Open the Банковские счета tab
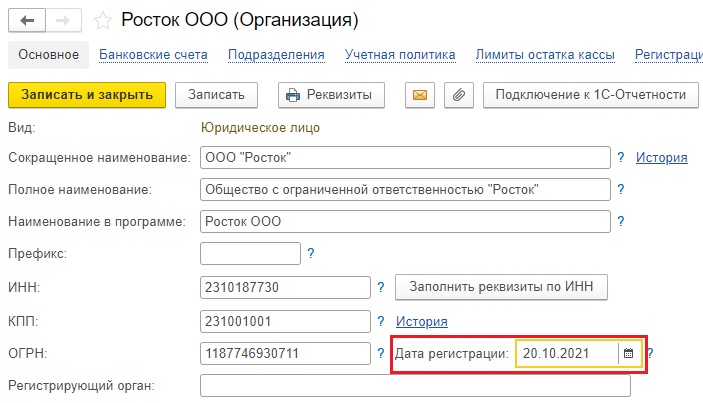The height and width of the screenshot is (403, 703). (153, 55)
